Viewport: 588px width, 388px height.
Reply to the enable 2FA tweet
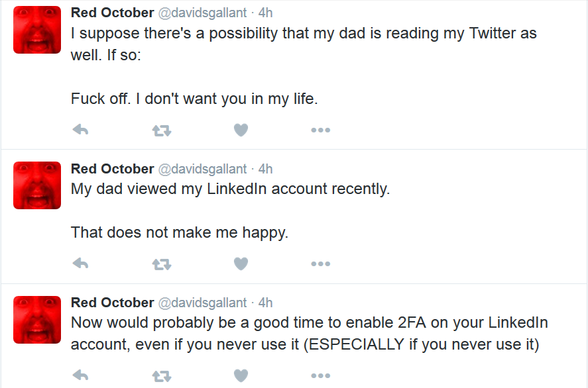click(80, 375)
